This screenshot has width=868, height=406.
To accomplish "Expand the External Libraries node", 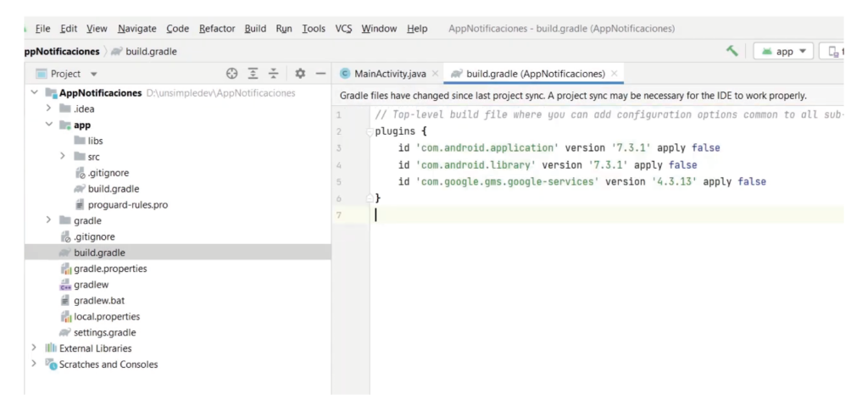I will click(x=35, y=348).
